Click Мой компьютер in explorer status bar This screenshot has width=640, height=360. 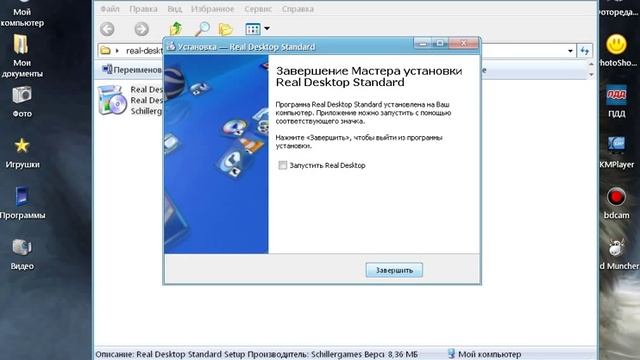point(489,354)
